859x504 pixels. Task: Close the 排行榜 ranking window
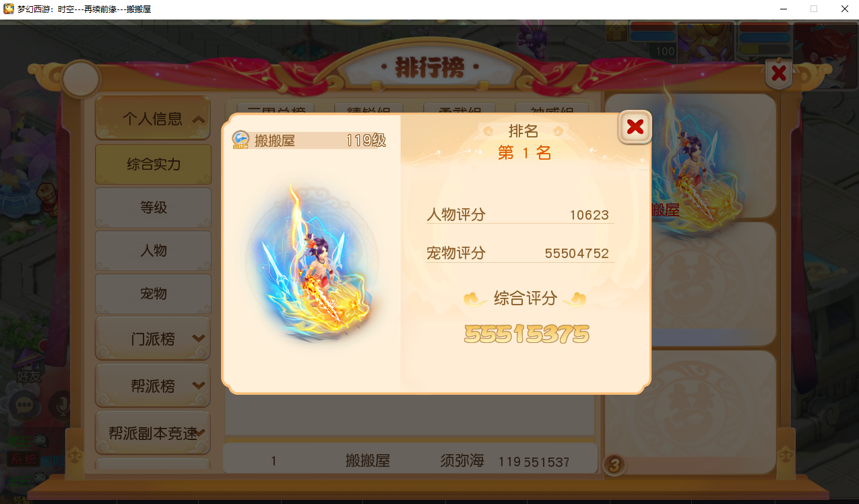click(x=779, y=73)
